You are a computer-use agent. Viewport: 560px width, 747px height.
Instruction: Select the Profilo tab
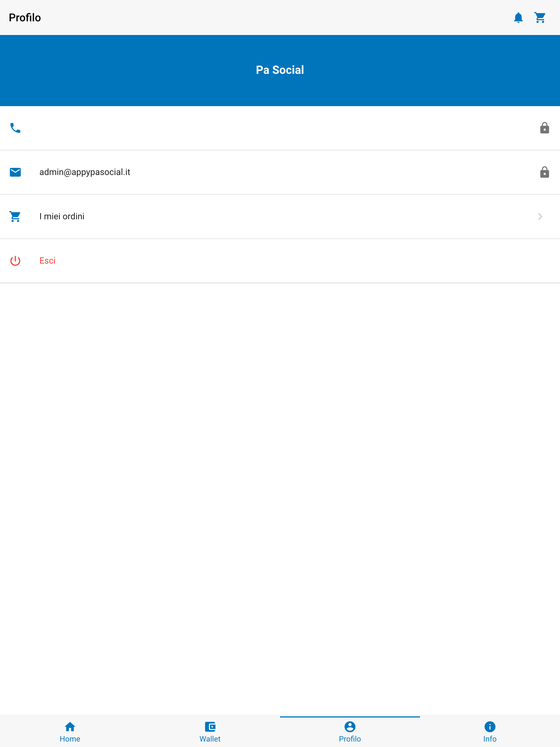tap(350, 731)
